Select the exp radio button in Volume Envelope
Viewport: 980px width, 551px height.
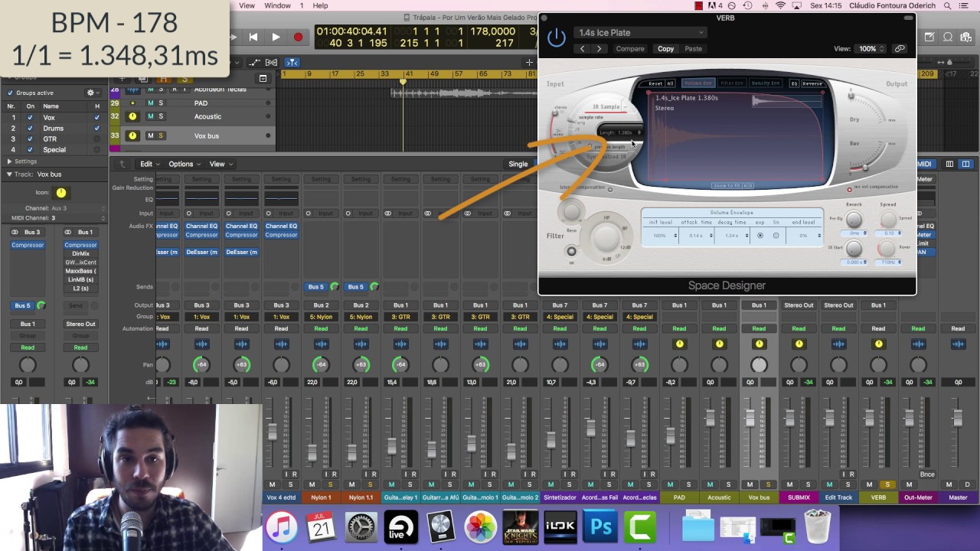click(x=760, y=236)
